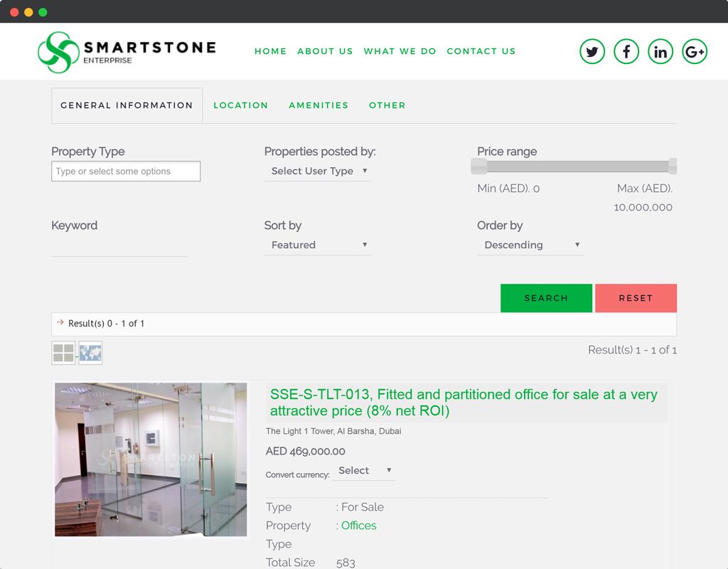Open the Select User Type dropdown
Screen dimensions: 728x569
pyautogui.click(x=317, y=171)
